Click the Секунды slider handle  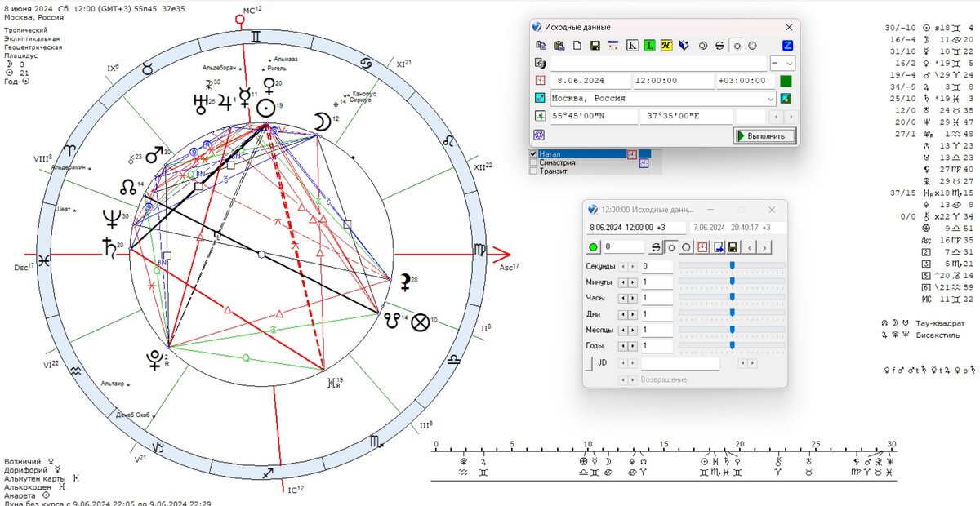coord(733,266)
